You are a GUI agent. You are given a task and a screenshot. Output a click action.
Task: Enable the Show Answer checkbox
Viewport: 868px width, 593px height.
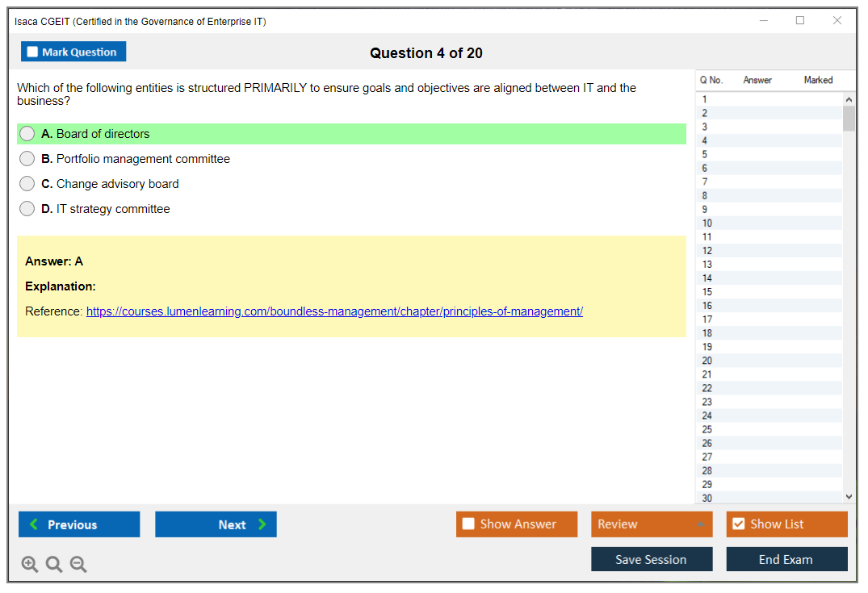click(x=469, y=524)
